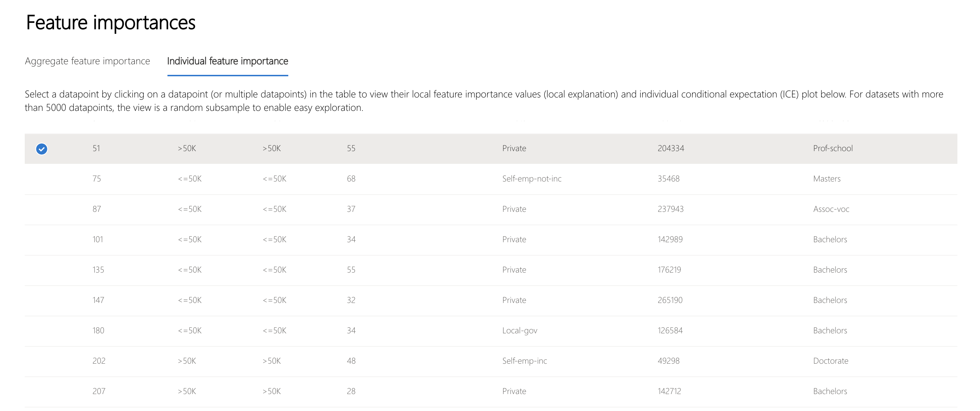Click fnlwgt value 142712

[669, 391]
